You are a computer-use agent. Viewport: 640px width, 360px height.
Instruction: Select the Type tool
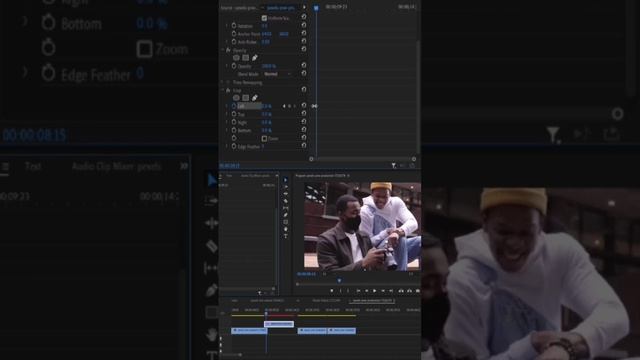point(285,236)
